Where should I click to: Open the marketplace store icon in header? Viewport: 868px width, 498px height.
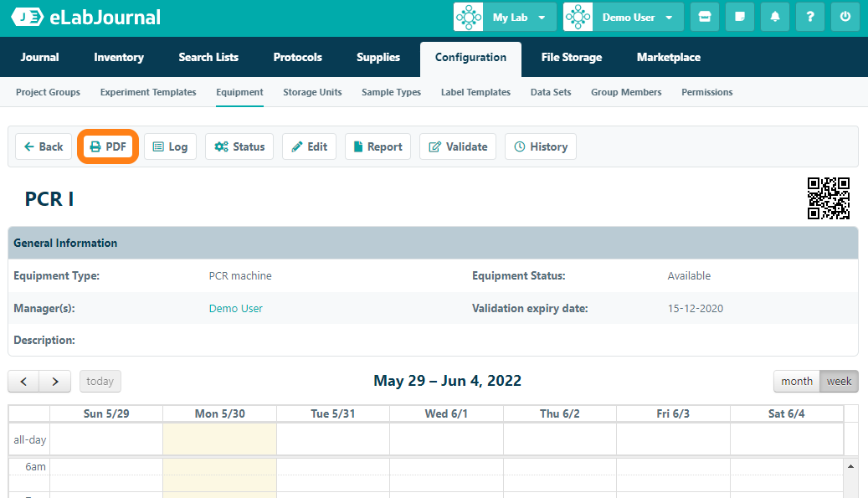point(705,17)
